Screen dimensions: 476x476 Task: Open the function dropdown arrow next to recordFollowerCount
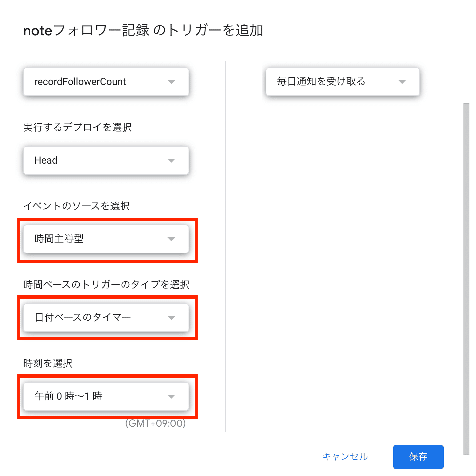click(x=171, y=82)
